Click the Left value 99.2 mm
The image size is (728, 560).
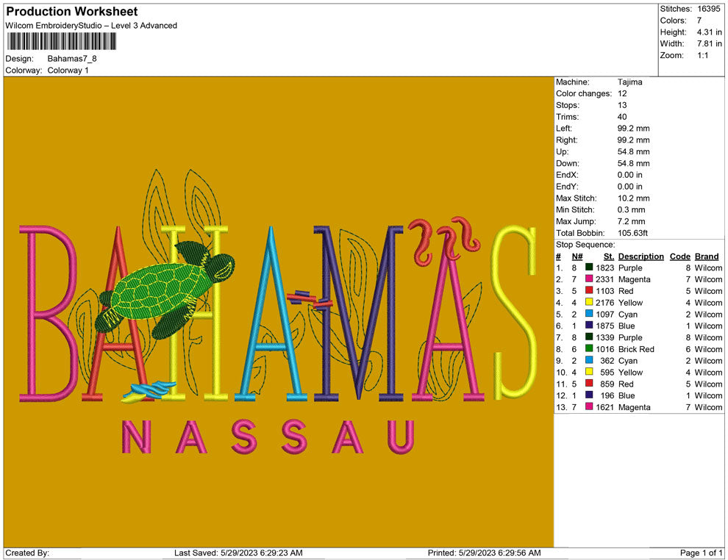(633, 129)
